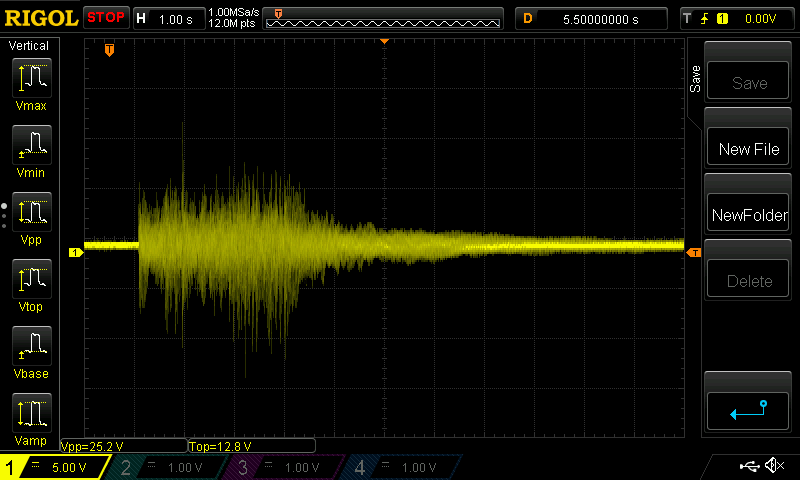Click the horizontal timebase 1.00 s readout

tap(176, 19)
